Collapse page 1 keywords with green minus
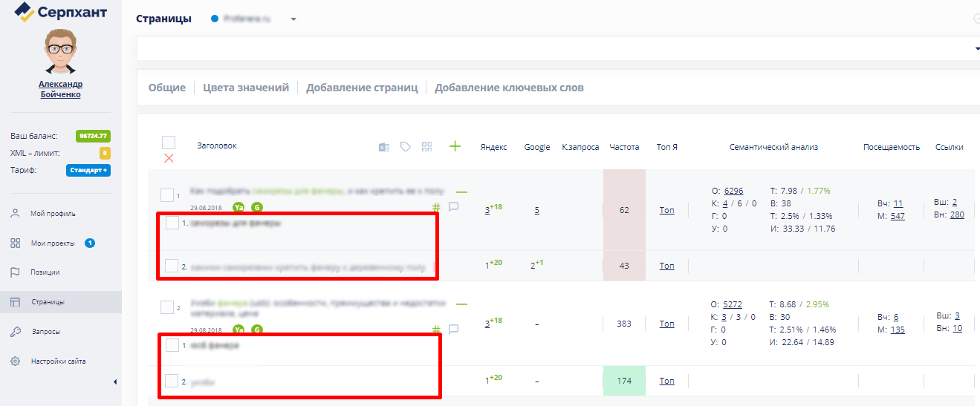Image resolution: width=980 pixels, height=406 pixels. click(x=461, y=191)
